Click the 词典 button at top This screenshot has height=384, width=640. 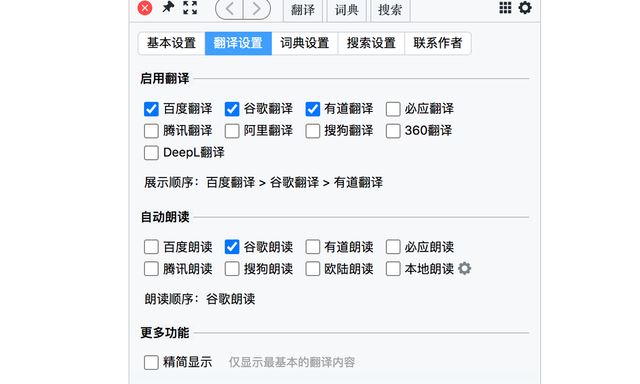pyautogui.click(x=347, y=10)
